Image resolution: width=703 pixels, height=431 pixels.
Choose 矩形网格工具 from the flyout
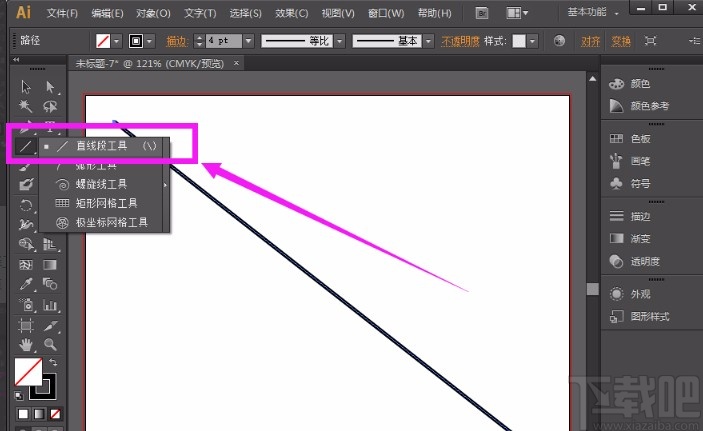click(x=104, y=203)
